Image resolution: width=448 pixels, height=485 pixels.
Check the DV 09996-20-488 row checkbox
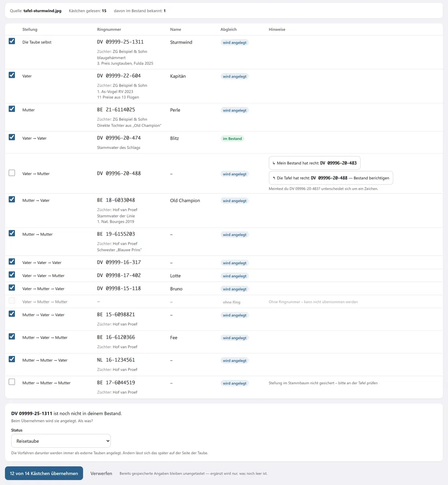(x=12, y=173)
